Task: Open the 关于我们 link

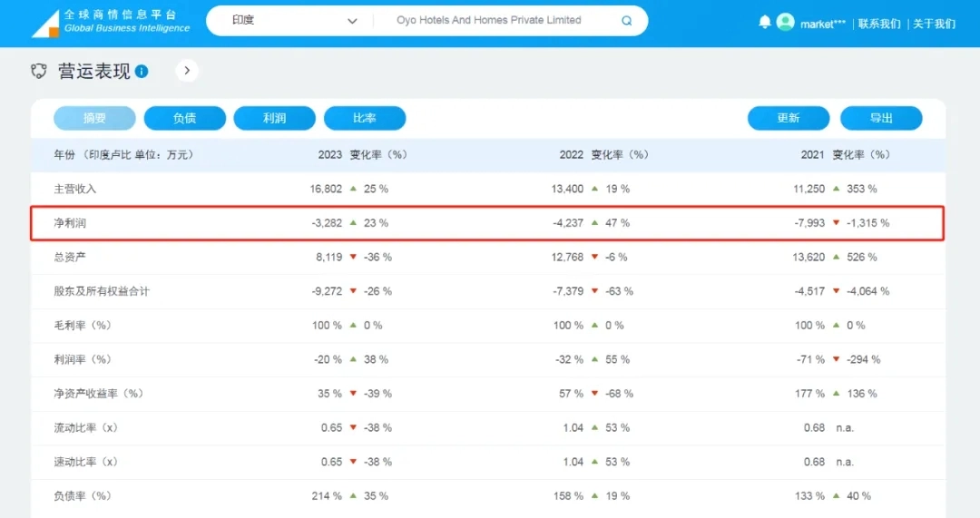Action: (934, 24)
